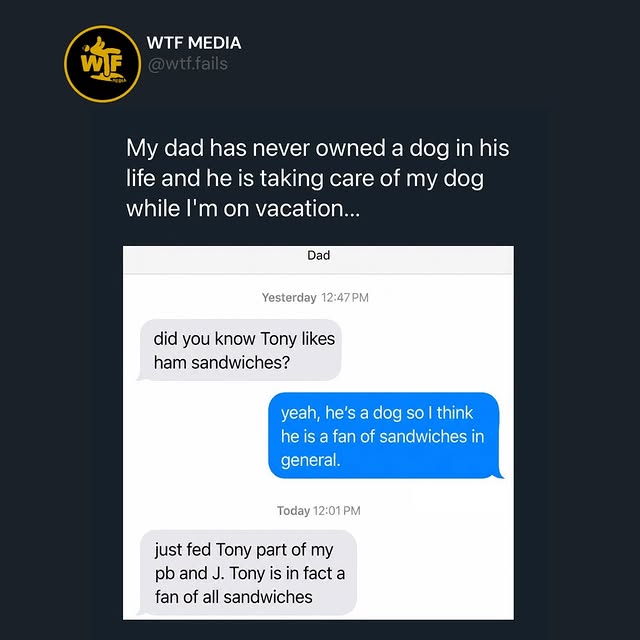Click the blue sandwiches in general reply
Image resolution: width=640 pixels, height=640 pixels.
pos(386,436)
